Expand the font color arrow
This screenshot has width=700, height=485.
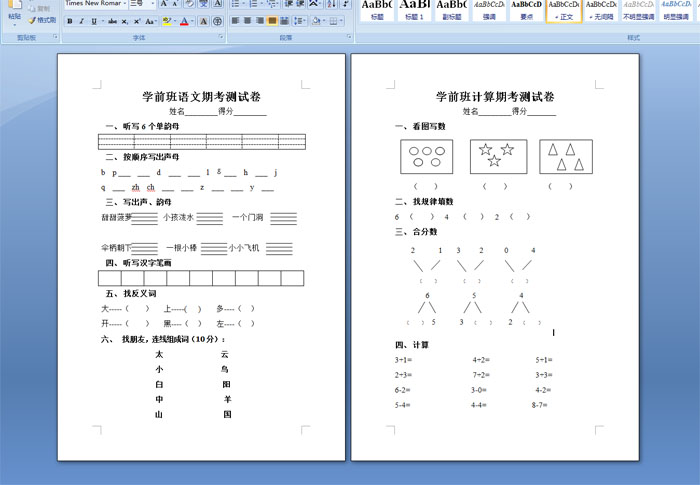click(191, 21)
